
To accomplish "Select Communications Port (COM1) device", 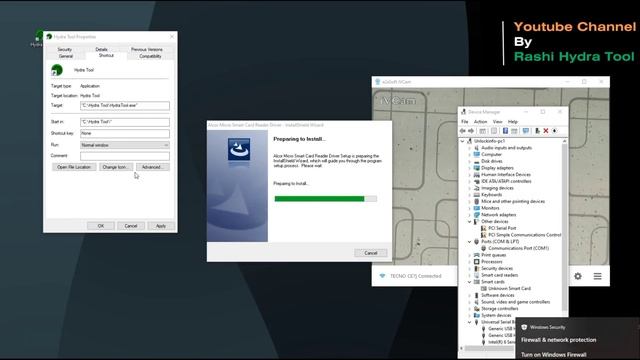I will tap(518, 248).
